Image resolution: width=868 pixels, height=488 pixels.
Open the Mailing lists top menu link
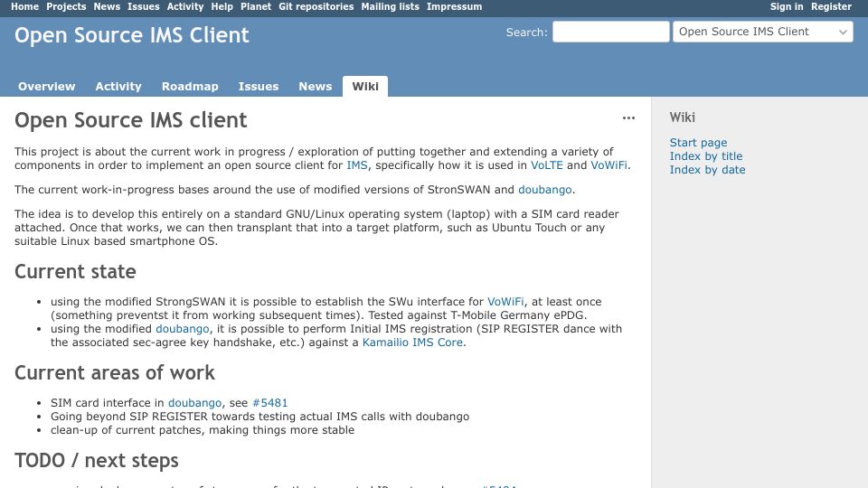(x=391, y=6)
